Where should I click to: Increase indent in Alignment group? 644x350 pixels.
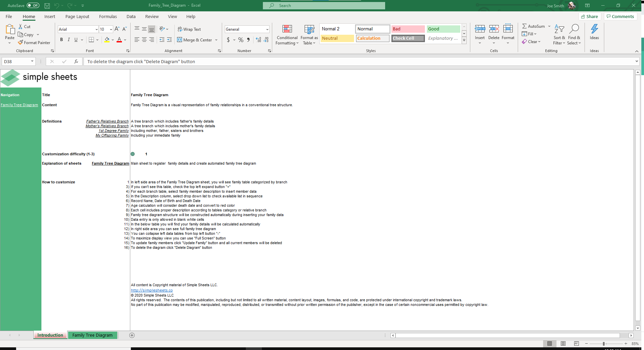tap(169, 40)
